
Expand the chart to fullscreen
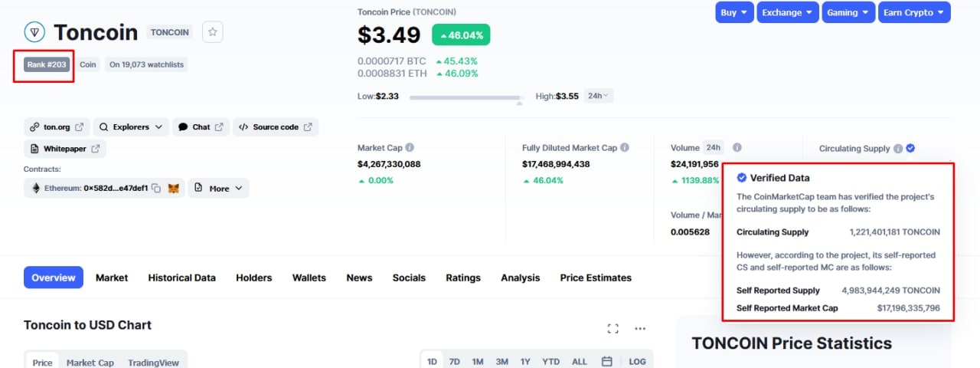(x=612, y=328)
